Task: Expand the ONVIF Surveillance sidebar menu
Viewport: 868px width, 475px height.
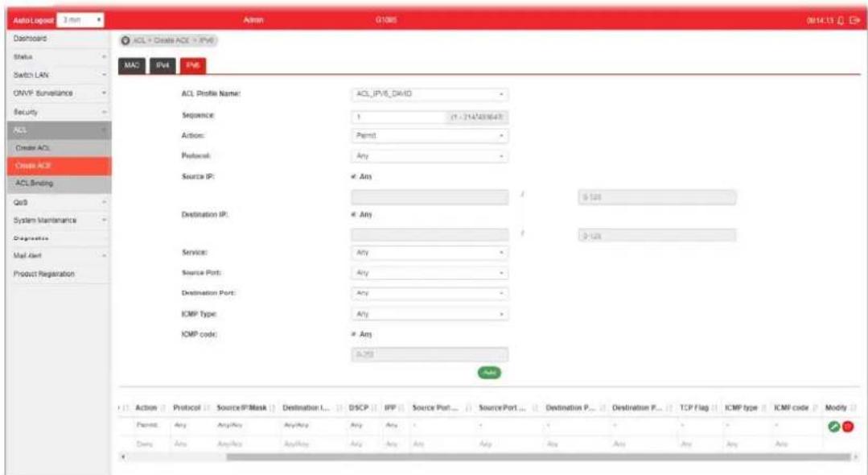Action: [60, 93]
